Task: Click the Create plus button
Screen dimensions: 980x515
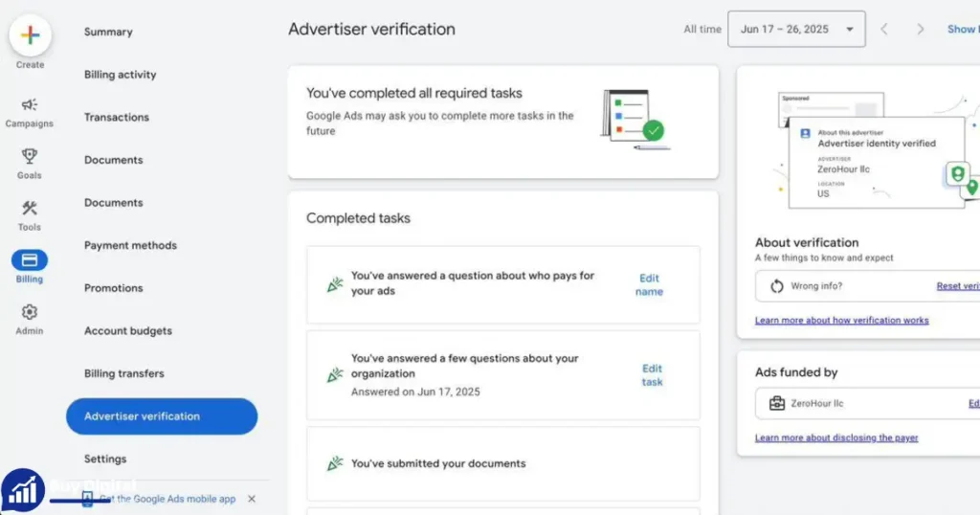Action: 30,35
